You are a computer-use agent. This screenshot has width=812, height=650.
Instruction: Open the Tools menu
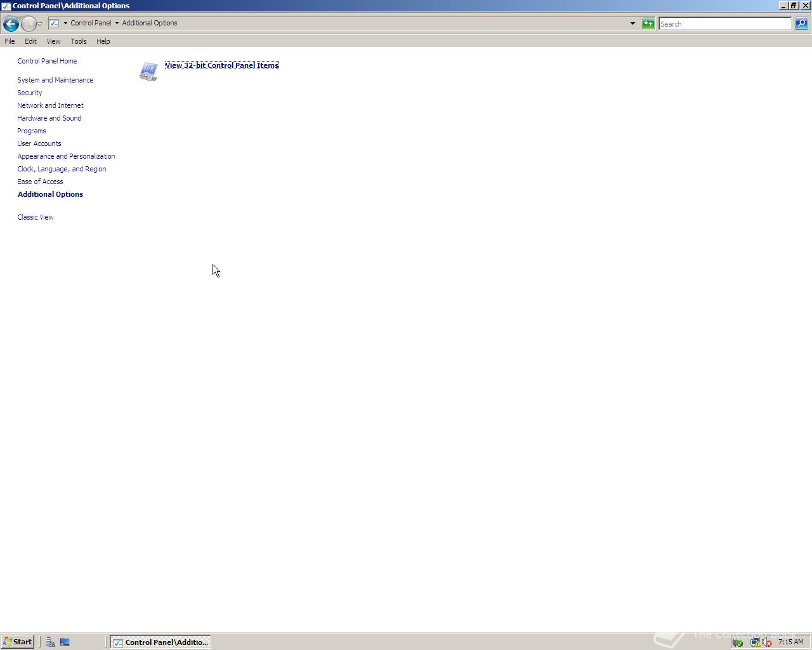point(79,41)
